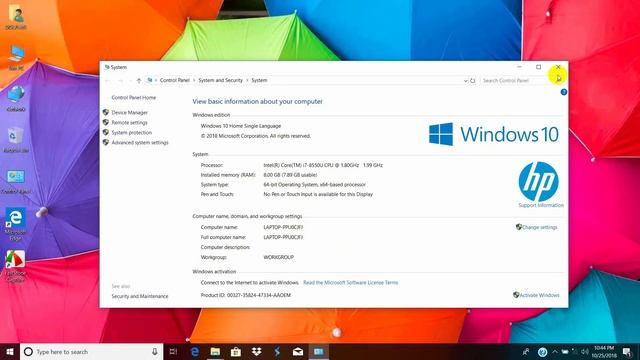Click the Windows 10 logo

pyautogui.click(x=493, y=134)
